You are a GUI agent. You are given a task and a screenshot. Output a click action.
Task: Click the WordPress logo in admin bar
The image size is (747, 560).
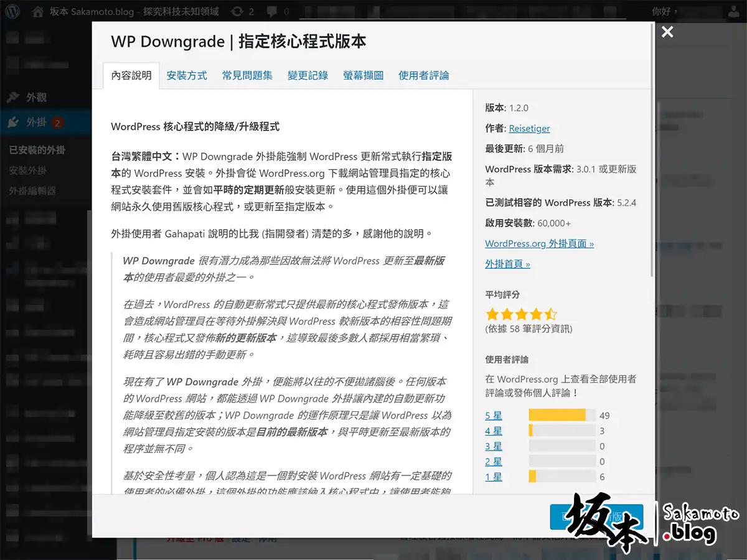(x=12, y=11)
